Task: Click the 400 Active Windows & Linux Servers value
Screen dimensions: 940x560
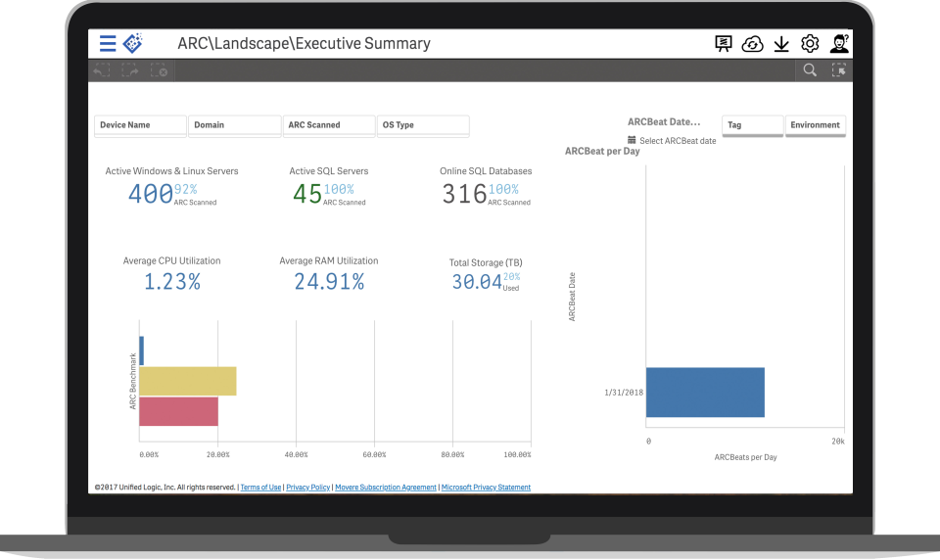Action: click(151, 194)
